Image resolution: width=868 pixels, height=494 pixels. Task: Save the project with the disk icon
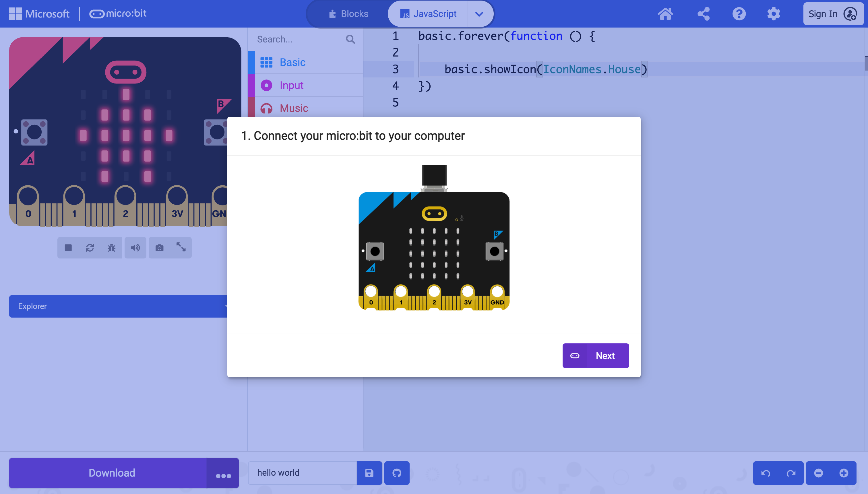click(x=369, y=472)
